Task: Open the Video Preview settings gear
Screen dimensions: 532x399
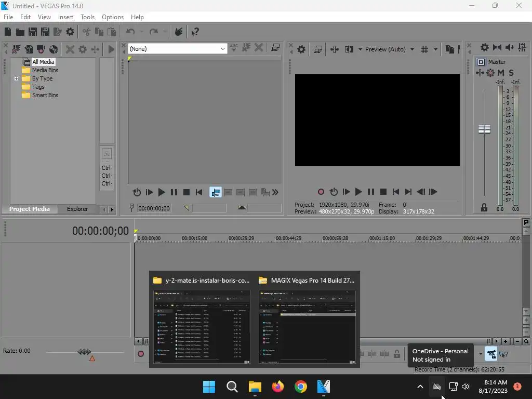Action: (301, 49)
